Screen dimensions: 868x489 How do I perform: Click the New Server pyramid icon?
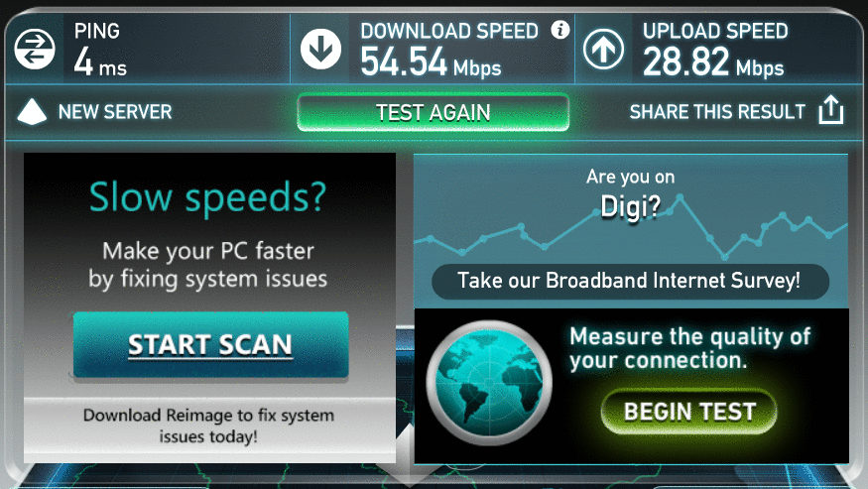point(32,111)
